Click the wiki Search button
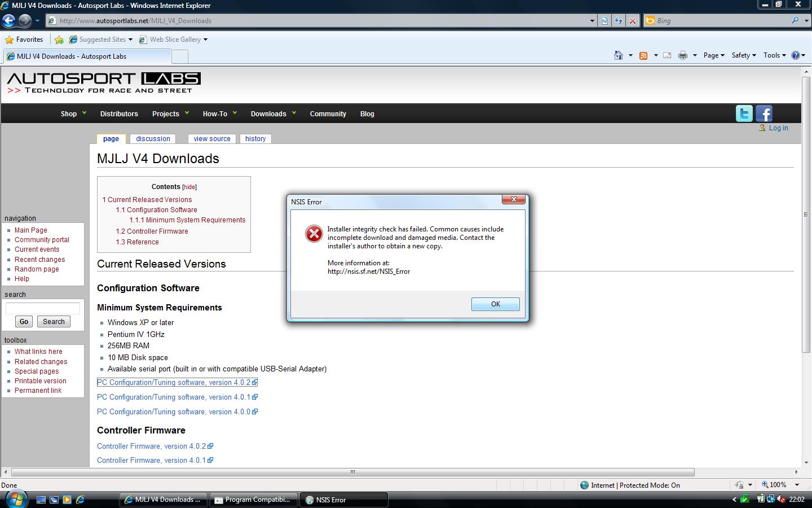 click(54, 322)
